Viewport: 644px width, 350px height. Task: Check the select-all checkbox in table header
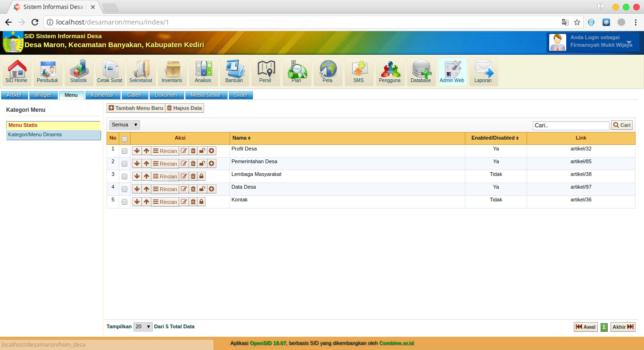(124, 138)
